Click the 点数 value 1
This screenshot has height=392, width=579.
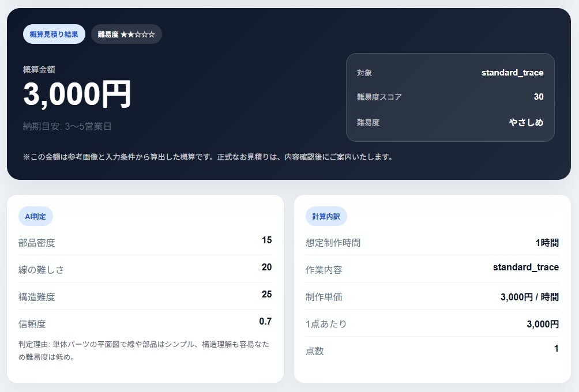coord(556,348)
